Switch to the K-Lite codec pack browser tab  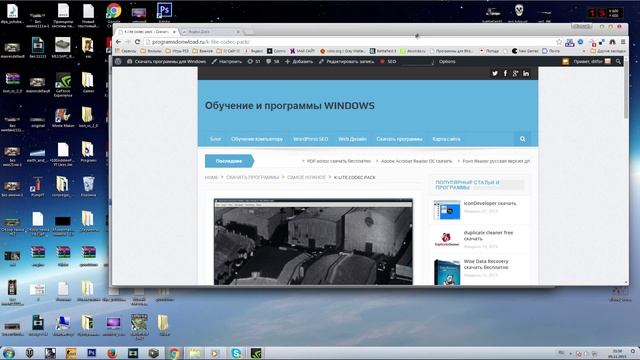pos(146,31)
